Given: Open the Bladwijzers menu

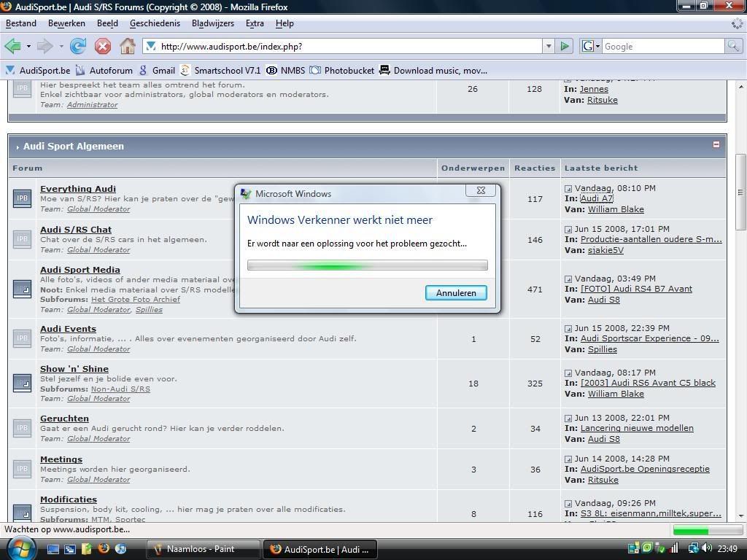Looking at the screenshot, I should (x=213, y=23).
